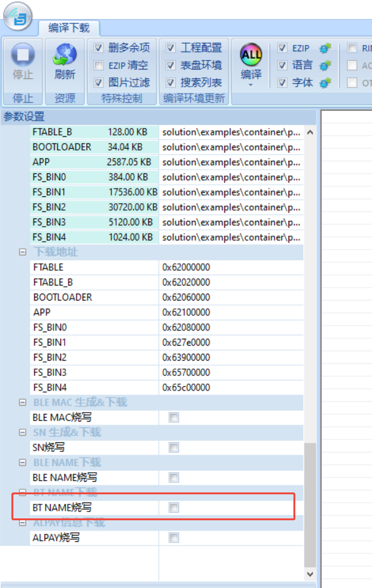The width and height of the screenshot is (372, 588).
Task: Click the 停止 stop icon
Action: (23, 55)
